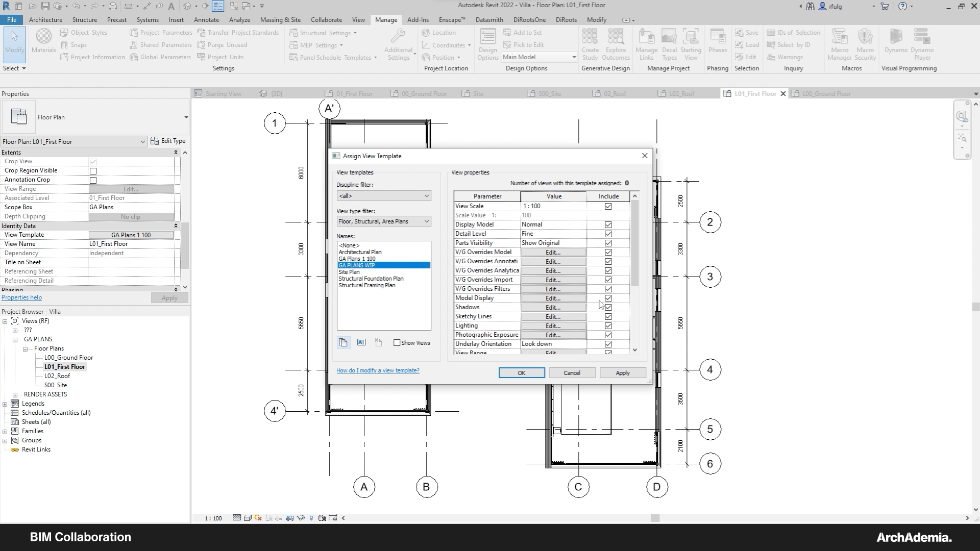
Task: Toggle Sun Path icon in view bar
Action: pos(258,517)
